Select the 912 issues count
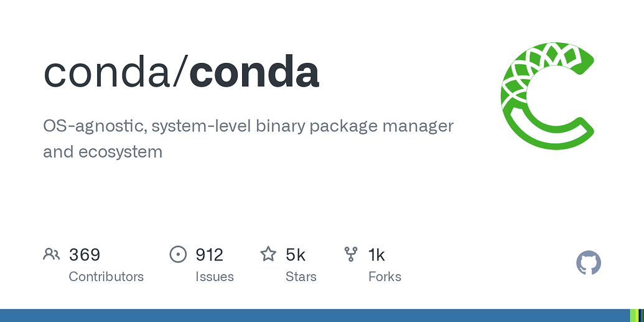This screenshot has width=644, height=322. click(x=209, y=255)
